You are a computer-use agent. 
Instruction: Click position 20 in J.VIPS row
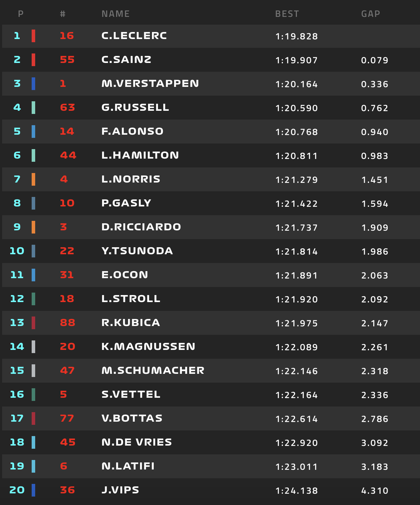click(x=17, y=490)
